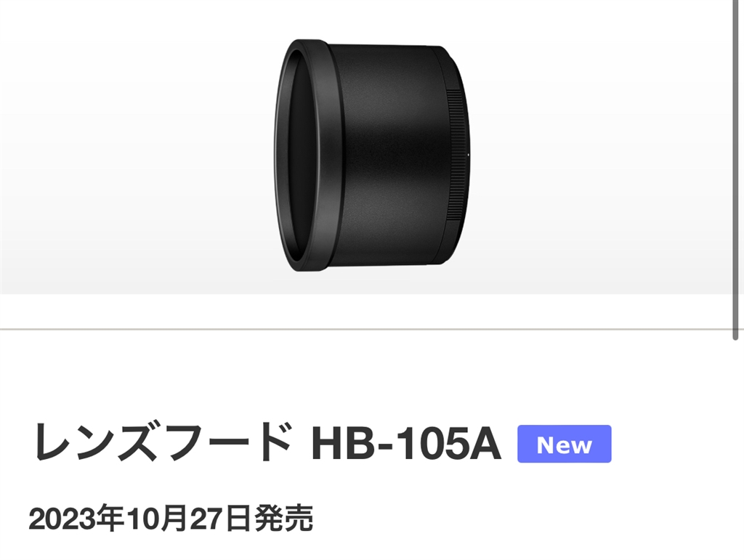Image resolution: width=744 pixels, height=560 pixels.
Task: Select the レンズフード title text
Action: click(162, 443)
